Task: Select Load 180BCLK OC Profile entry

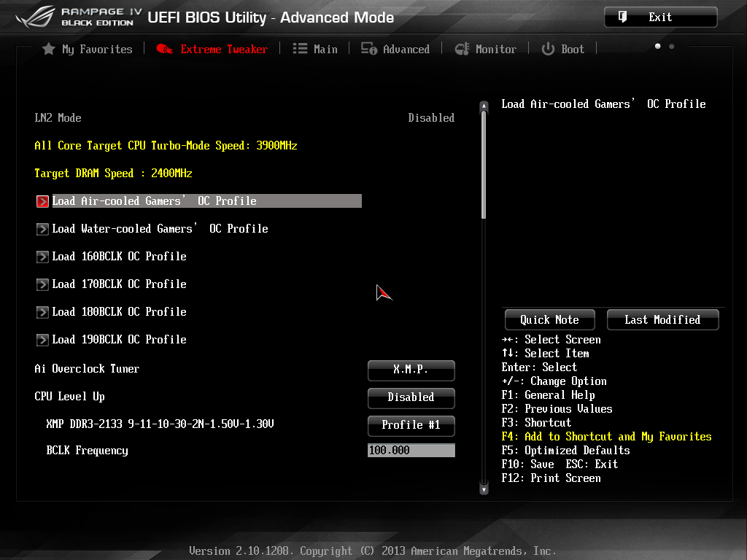Action: pyautogui.click(x=119, y=312)
